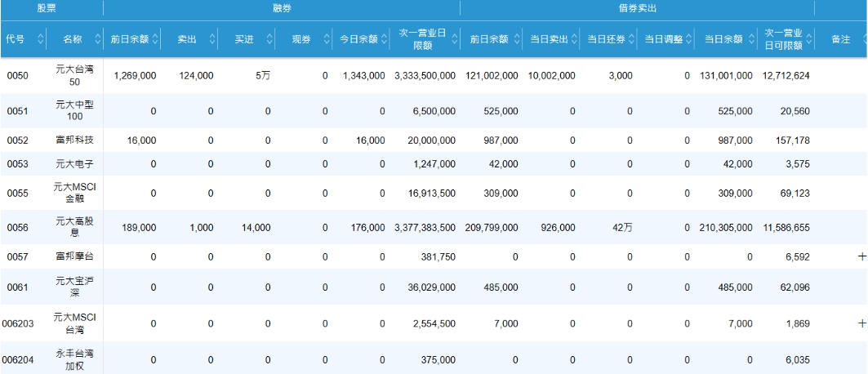Screen dimensions: 868x374
Task: Click sort arrows of 融券 前日余额 column
Action: 155,39
